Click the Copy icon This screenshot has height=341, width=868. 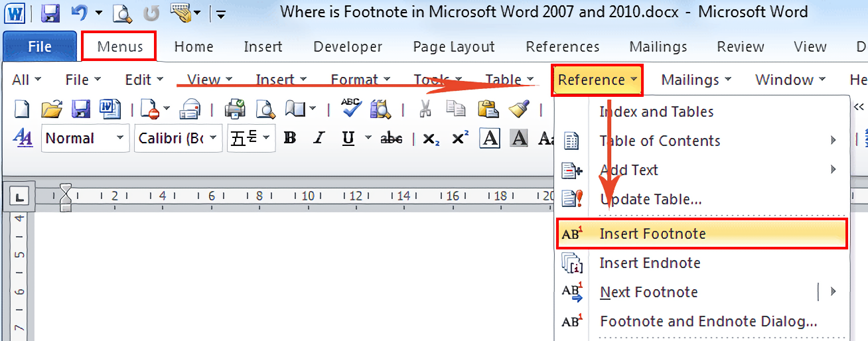[x=456, y=109]
